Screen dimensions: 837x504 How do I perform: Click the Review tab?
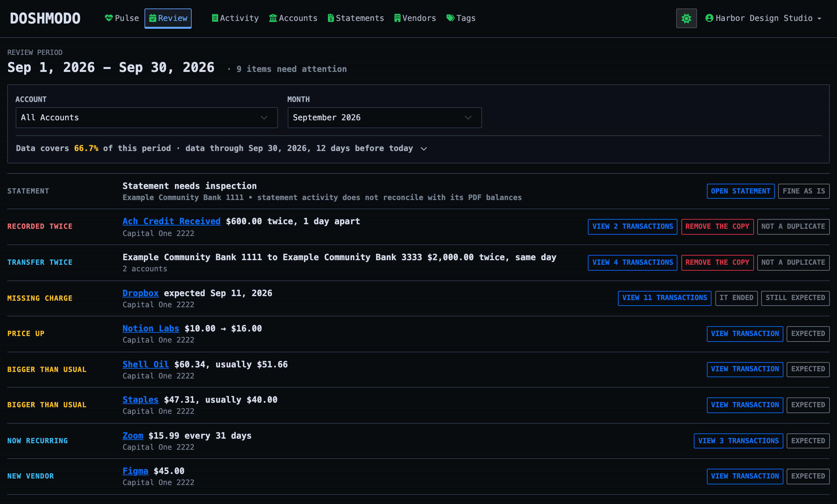pos(168,18)
